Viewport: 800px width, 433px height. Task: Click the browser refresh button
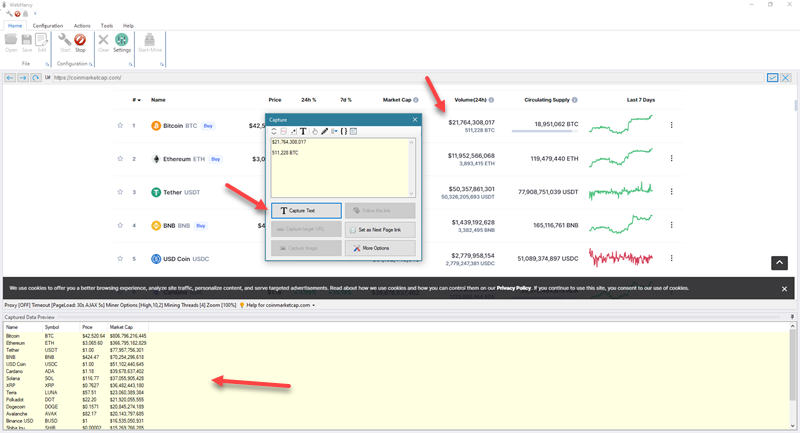point(36,77)
